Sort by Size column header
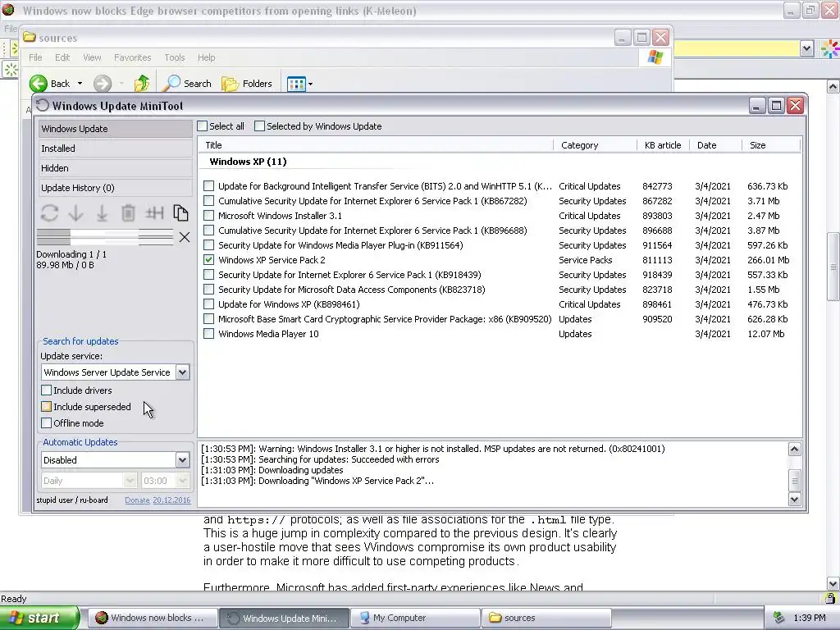This screenshot has height=630, width=840. click(x=771, y=145)
